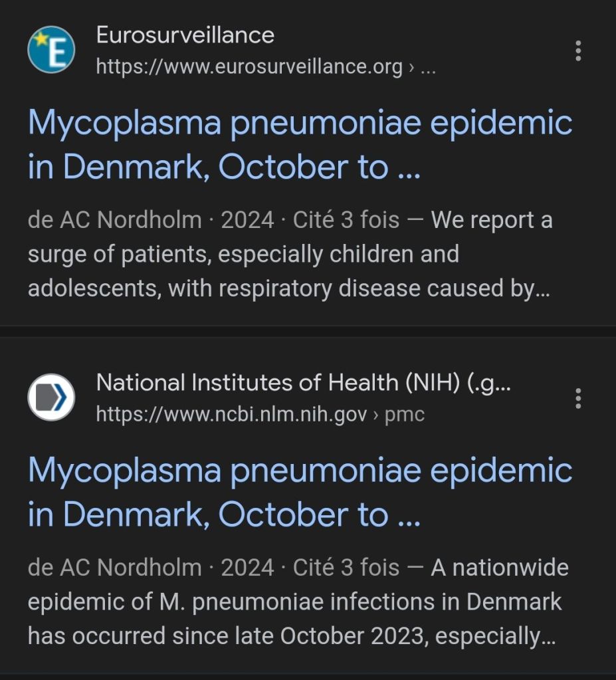Screen dimensions: 616x680
Task: Open the NIH result favicon
Action: point(51,397)
